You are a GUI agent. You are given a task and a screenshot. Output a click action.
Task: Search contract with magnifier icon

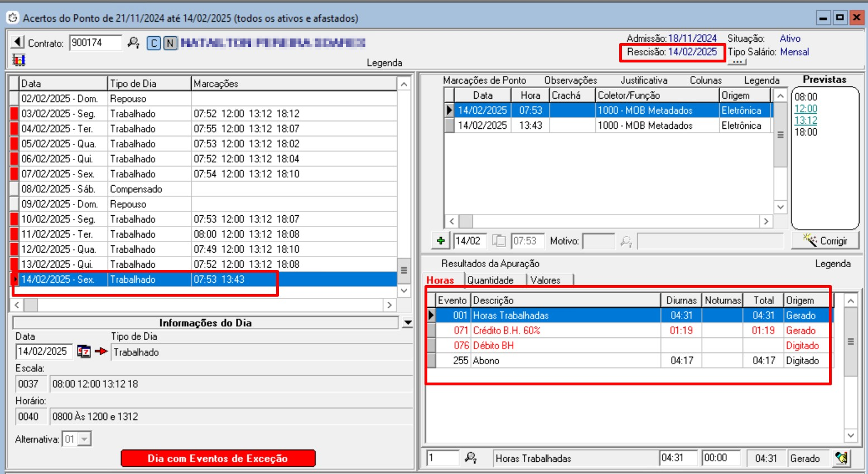(x=133, y=42)
